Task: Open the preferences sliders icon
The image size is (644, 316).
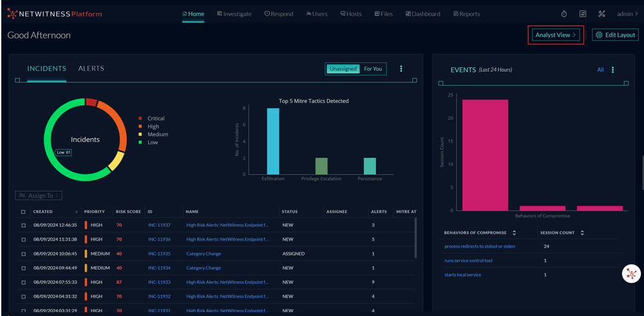Action: (x=583, y=14)
